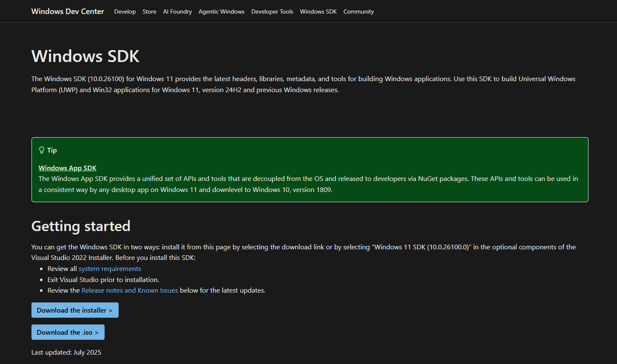Viewport: 617px width, 364px height.
Task: Select Windows SDK in the top navigation bar
Action: pyautogui.click(x=318, y=11)
